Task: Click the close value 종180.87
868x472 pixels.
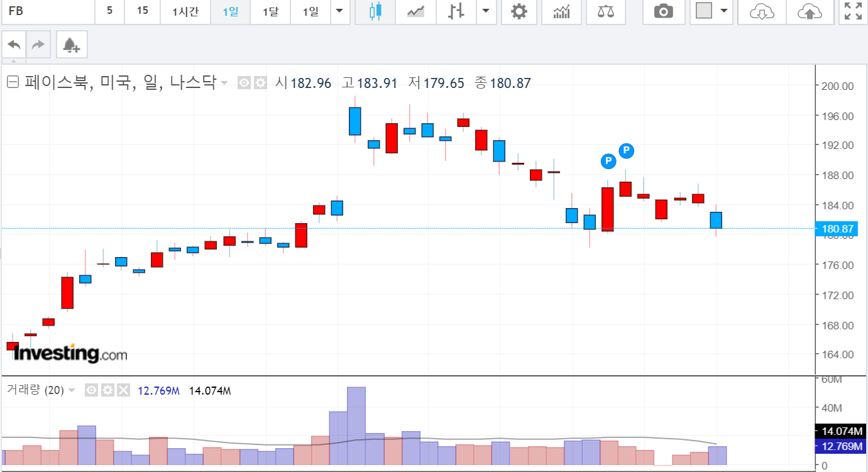Action: (x=503, y=83)
